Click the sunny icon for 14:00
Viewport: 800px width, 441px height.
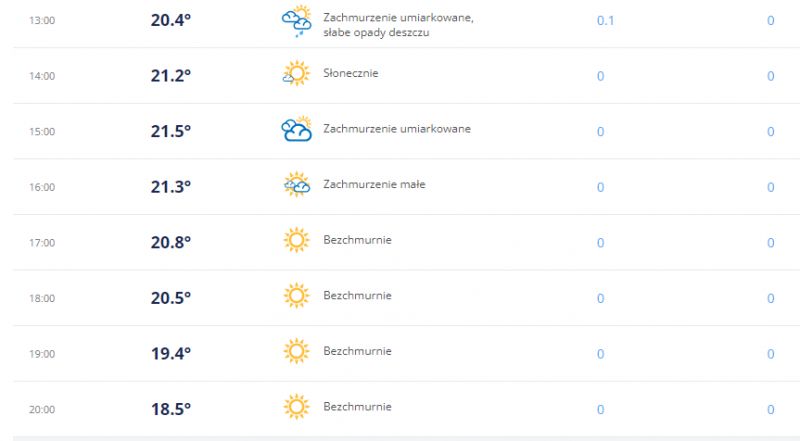pos(296,74)
